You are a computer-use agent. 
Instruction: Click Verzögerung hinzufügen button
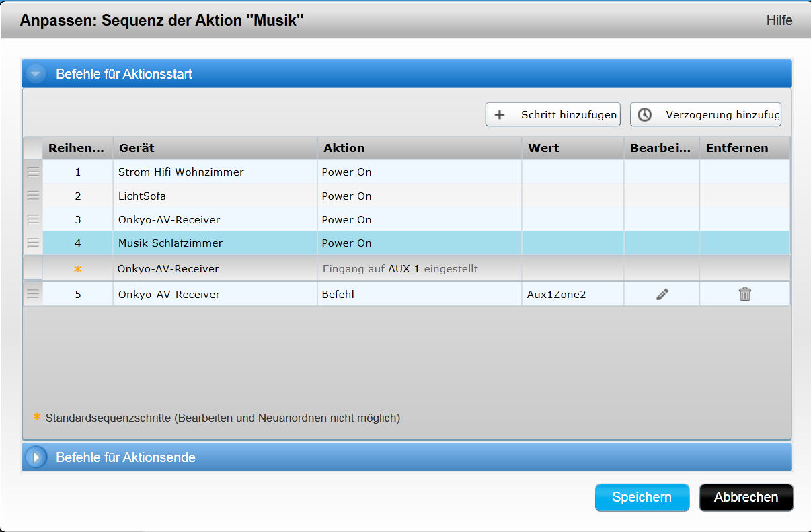click(x=705, y=114)
